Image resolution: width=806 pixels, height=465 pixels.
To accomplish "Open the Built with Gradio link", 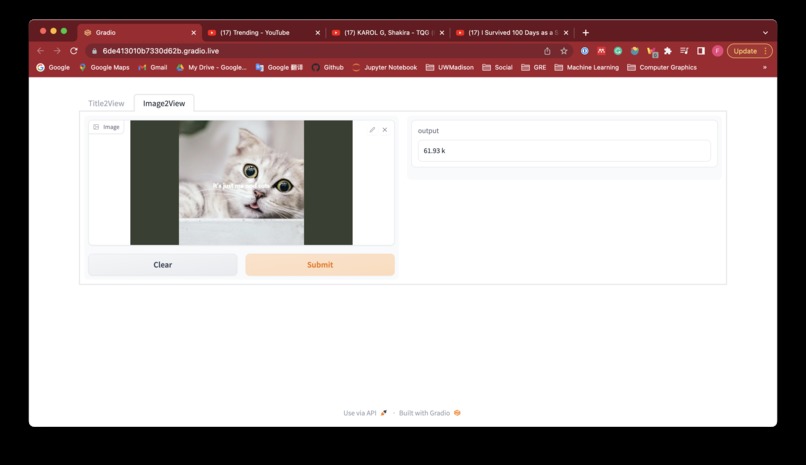I will pos(430,413).
